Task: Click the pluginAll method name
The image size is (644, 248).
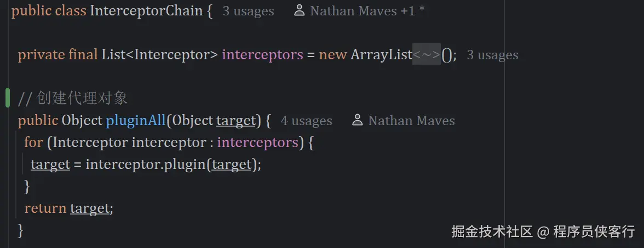Action: point(136,121)
